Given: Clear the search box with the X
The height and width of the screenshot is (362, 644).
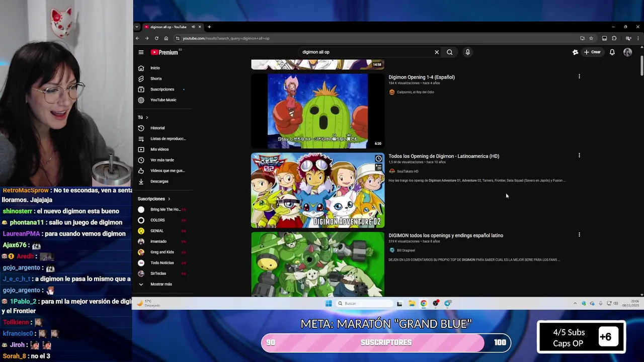Looking at the screenshot, I should click(437, 52).
